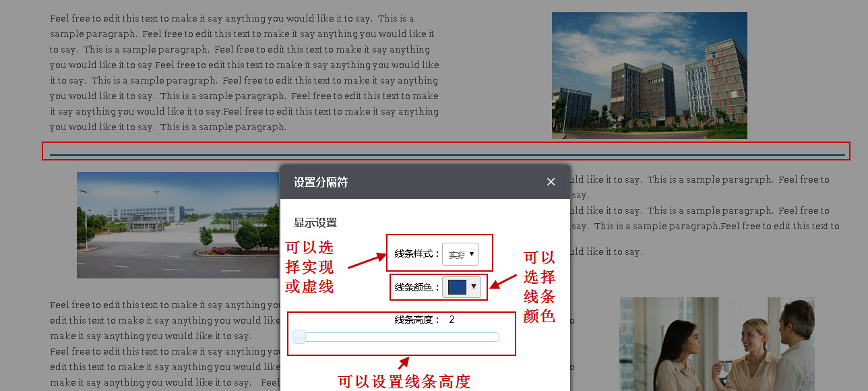Close the 设置分隔符 dialog
868x391 pixels.
coord(551,181)
